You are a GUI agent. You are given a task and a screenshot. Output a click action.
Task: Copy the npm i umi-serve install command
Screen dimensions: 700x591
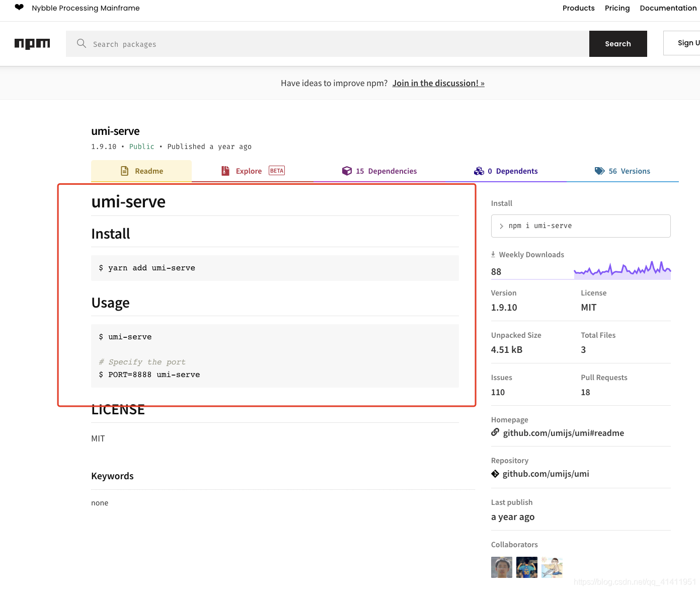click(581, 226)
